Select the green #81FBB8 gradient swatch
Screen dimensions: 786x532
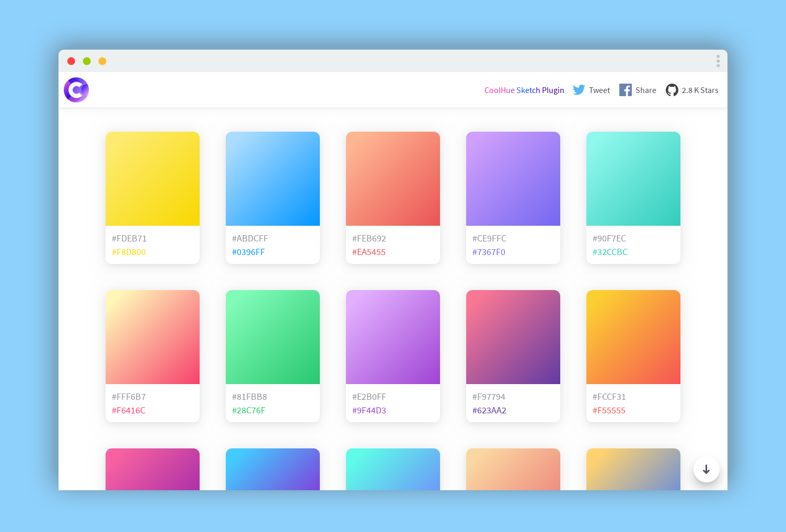pyautogui.click(x=273, y=337)
